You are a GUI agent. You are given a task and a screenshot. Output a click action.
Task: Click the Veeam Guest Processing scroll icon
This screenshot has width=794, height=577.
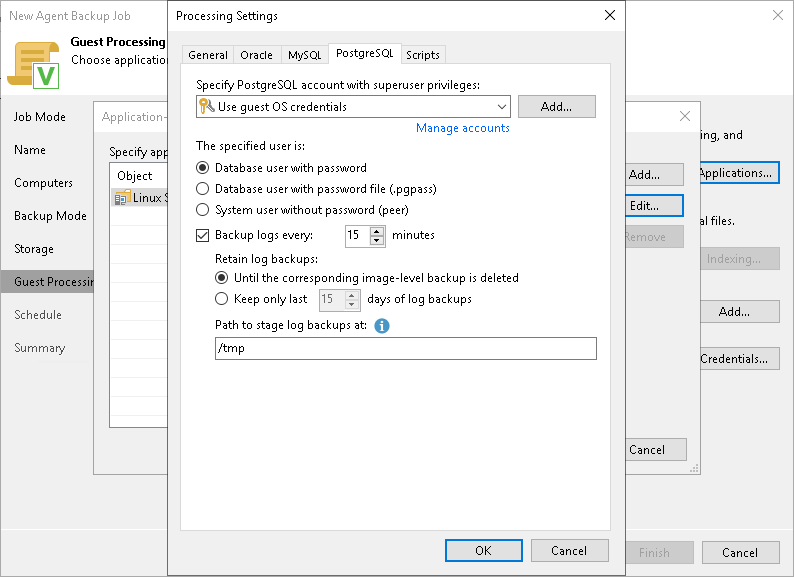33,65
